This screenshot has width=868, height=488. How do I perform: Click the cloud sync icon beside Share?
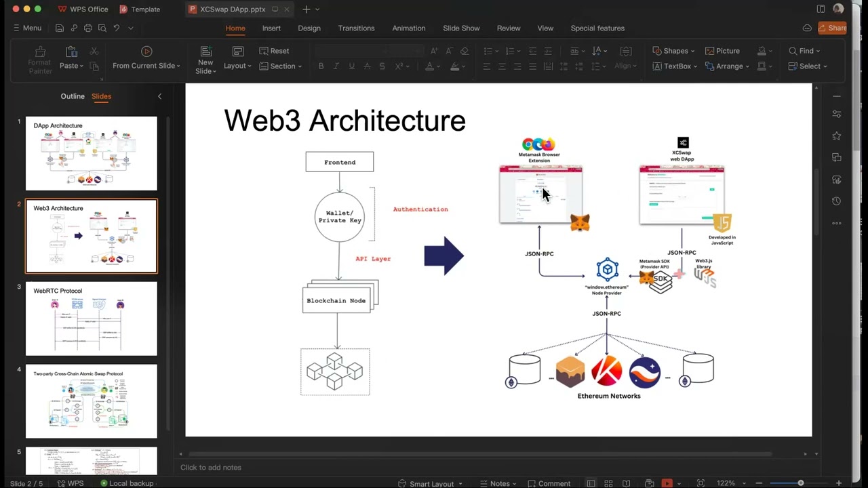[x=807, y=28]
